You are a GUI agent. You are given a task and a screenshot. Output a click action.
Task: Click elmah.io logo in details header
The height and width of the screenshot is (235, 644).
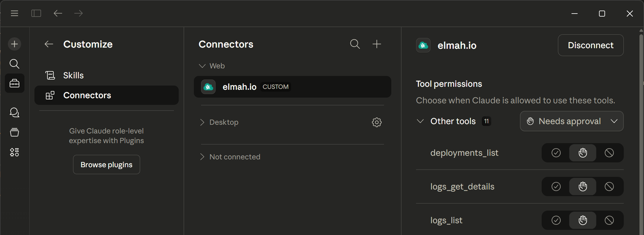click(423, 45)
